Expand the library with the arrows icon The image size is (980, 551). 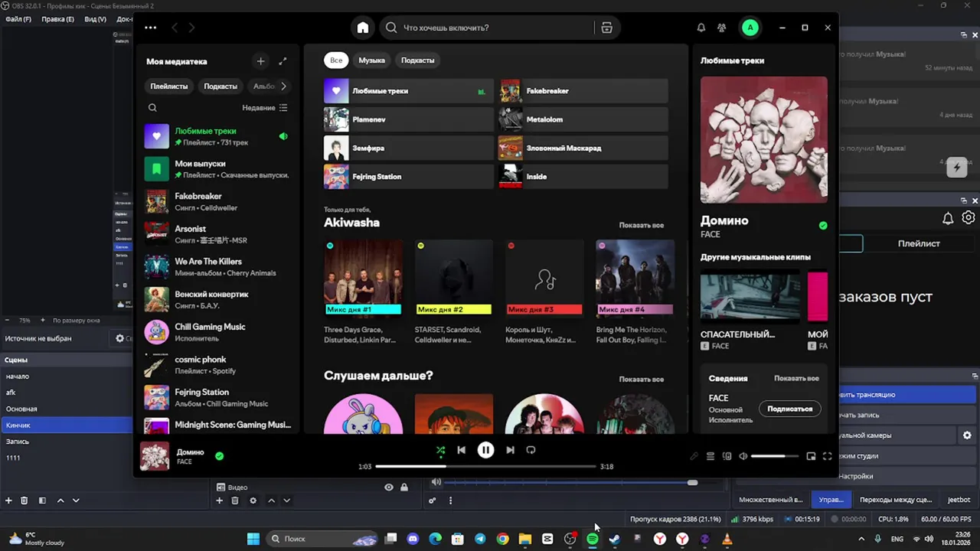(283, 61)
